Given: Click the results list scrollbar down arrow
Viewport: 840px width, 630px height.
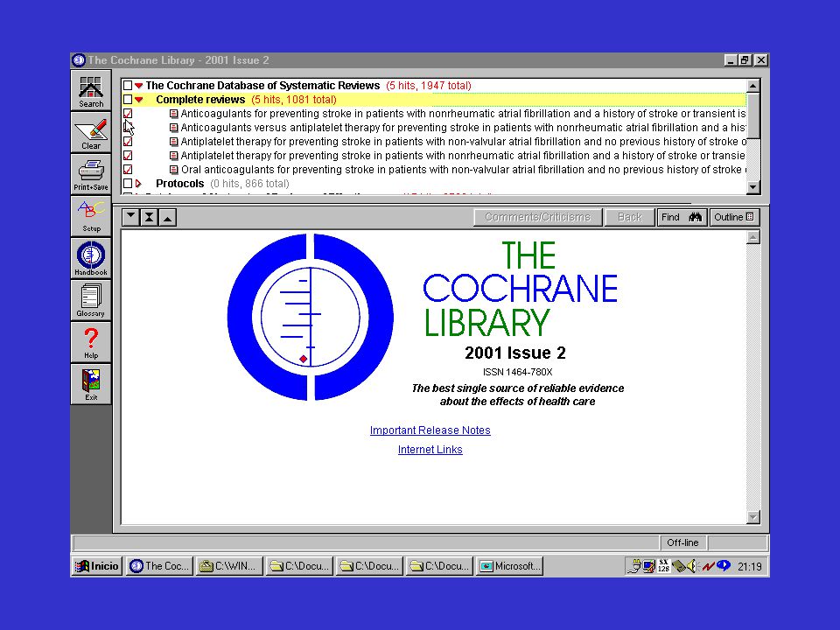Looking at the screenshot, I should pyautogui.click(x=752, y=187).
